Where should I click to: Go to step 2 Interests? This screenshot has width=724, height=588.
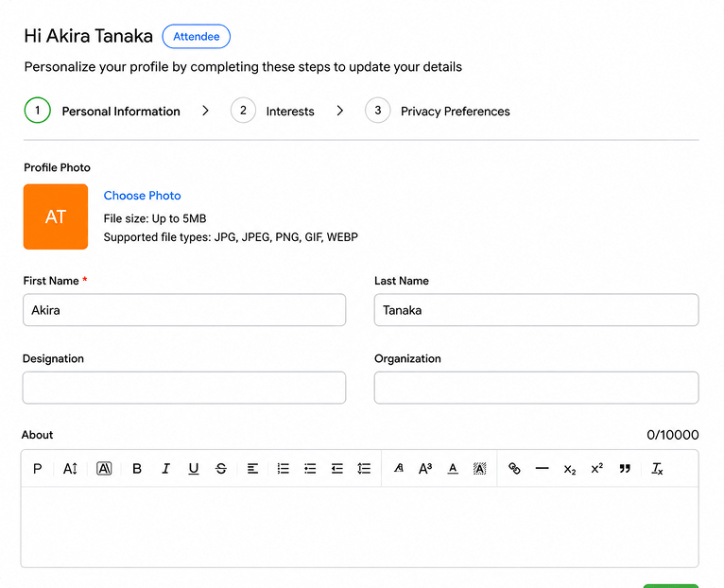pos(272,111)
